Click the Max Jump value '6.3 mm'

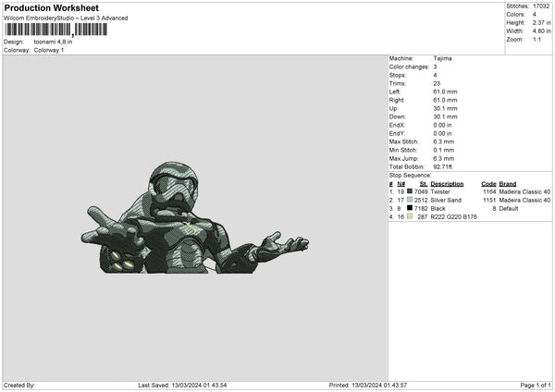[443, 158]
